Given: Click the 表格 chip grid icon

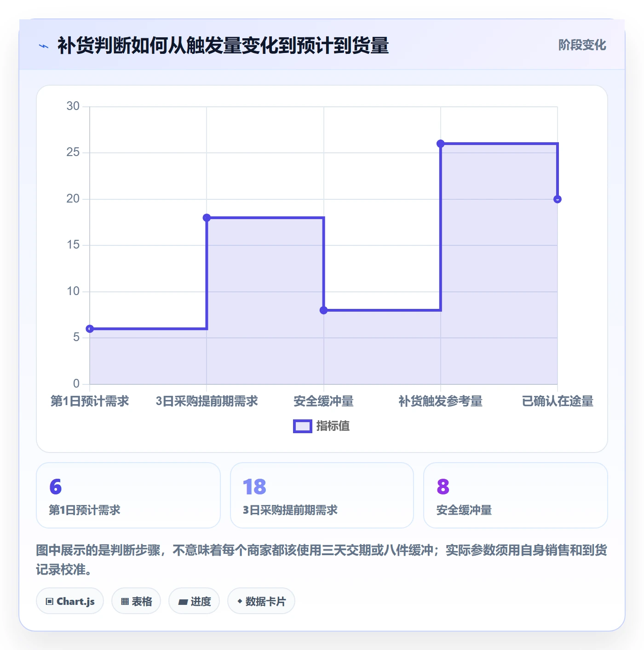Looking at the screenshot, I should tap(125, 602).
